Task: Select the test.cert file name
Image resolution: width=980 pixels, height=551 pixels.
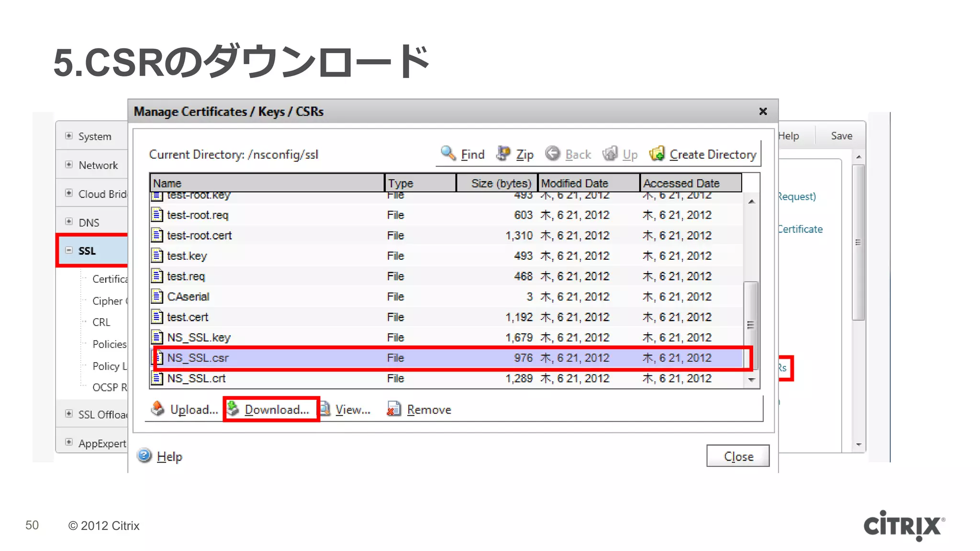Action: (x=188, y=317)
